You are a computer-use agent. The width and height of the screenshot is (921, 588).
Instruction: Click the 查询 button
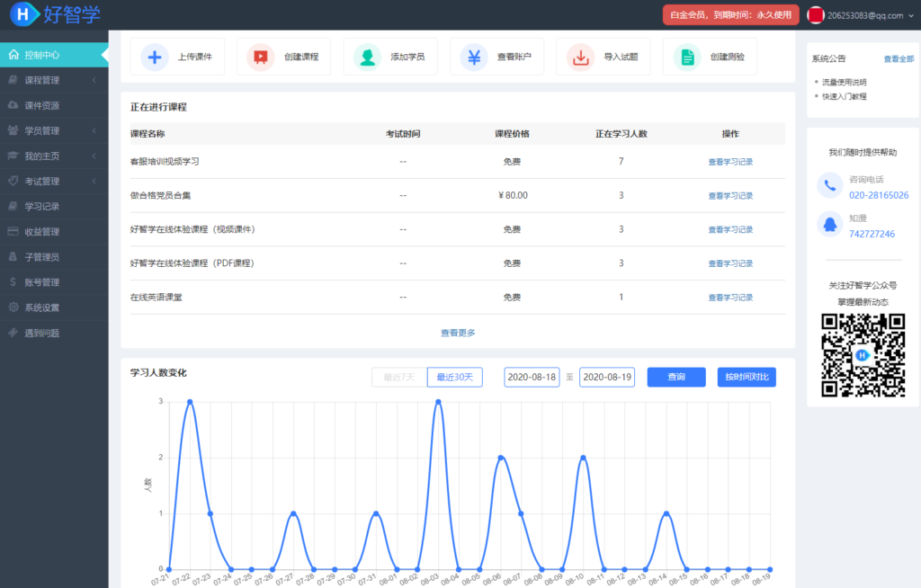click(x=676, y=377)
